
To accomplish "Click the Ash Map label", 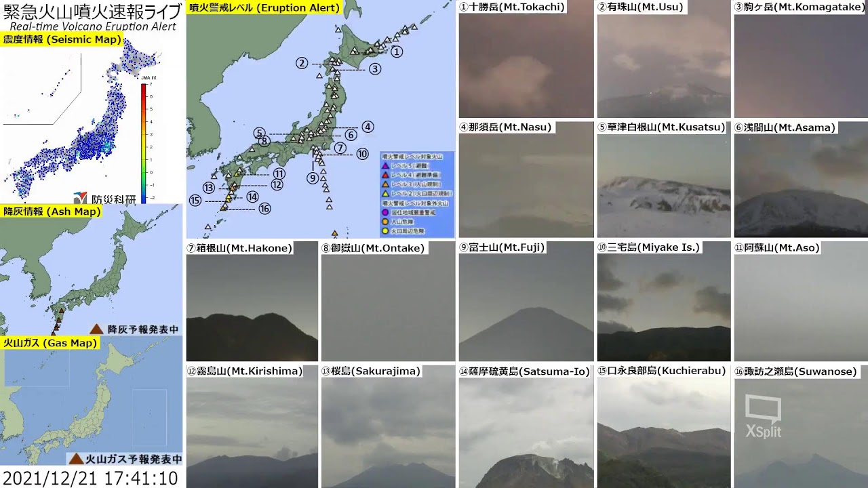I will 52,211.
